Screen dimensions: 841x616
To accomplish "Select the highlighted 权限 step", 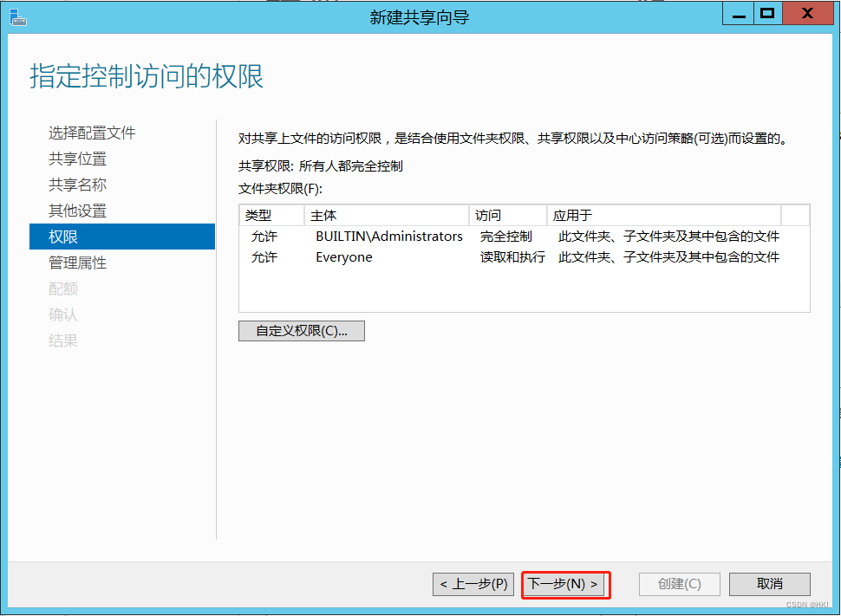I will point(122,237).
